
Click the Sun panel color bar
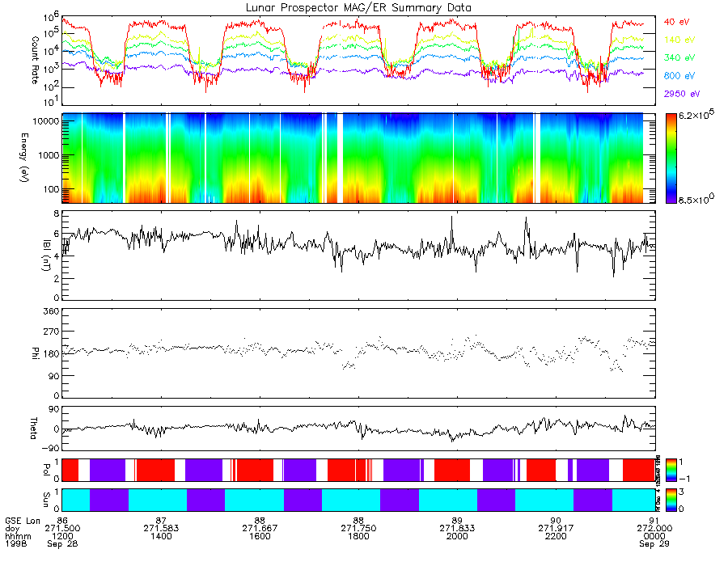point(671,500)
